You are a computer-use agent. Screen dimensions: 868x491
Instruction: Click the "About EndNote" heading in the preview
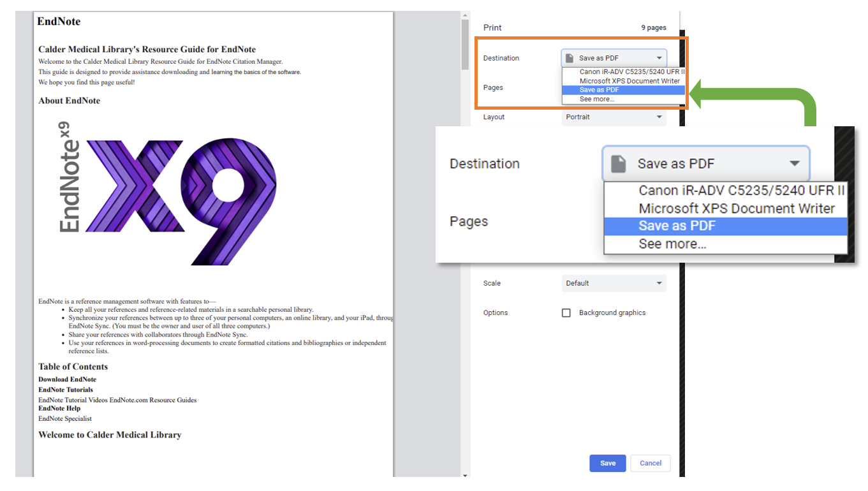69,101
